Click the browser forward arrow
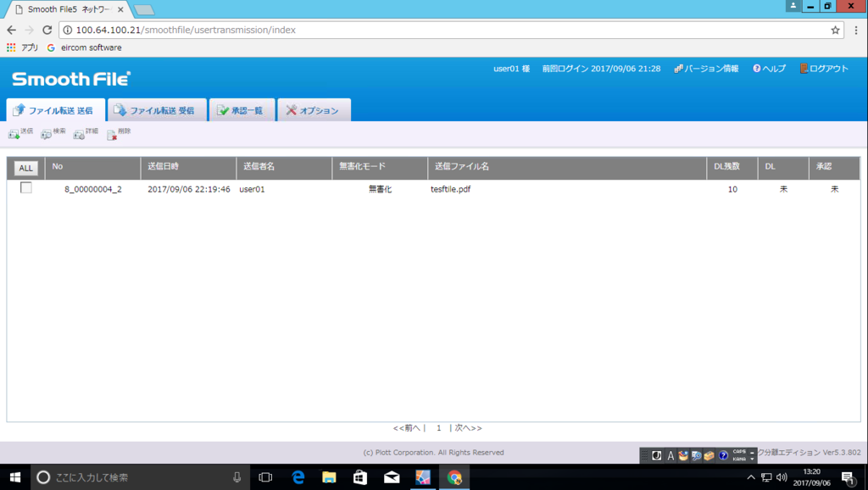This screenshot has width=868, height=490. coord(30,30)
